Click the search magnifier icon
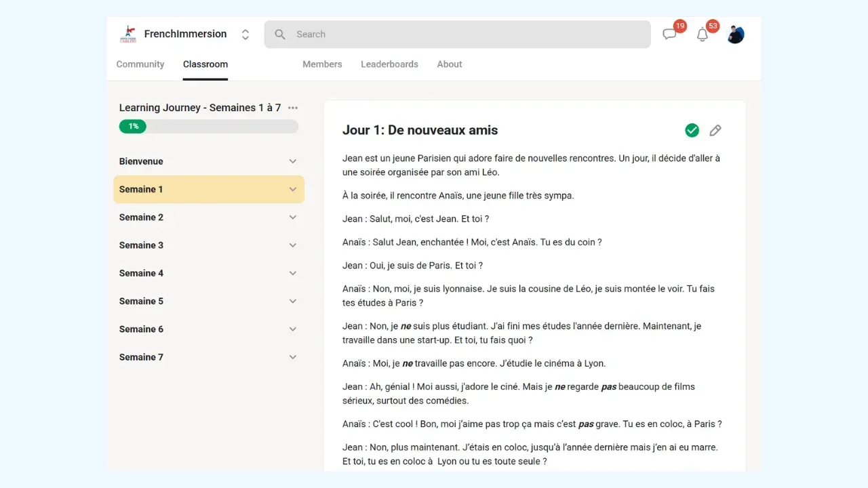 [x=280, y=35]
